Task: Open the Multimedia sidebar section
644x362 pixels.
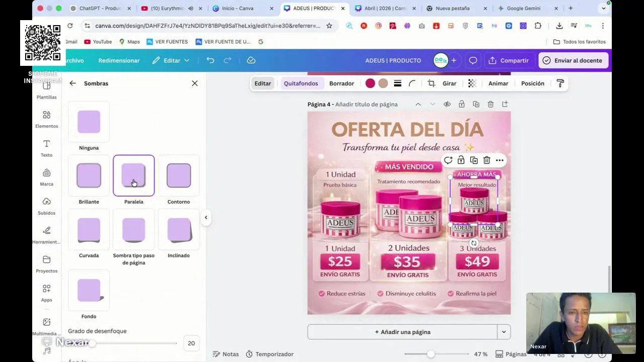Action: 47,327
